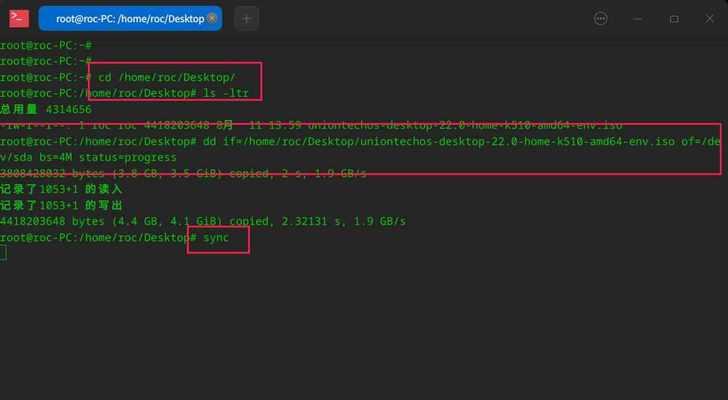Maximize the terminal window
728x400 pixels.
674,19
